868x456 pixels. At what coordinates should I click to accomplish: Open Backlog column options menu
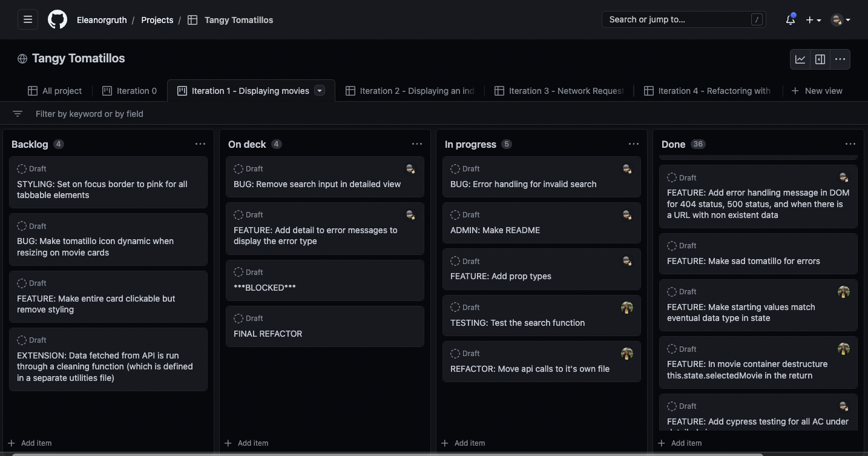pyautogui.click(x=200, y=144)
